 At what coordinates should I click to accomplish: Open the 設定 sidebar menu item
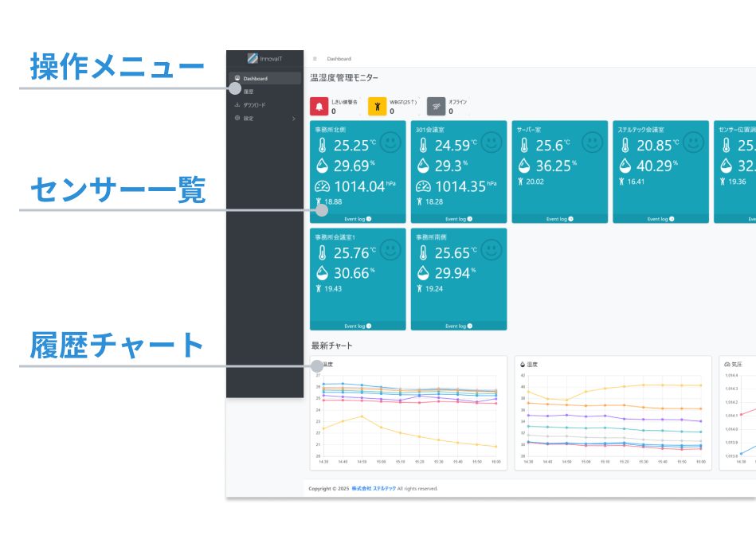pyautogui.click(x=265, y=119)
